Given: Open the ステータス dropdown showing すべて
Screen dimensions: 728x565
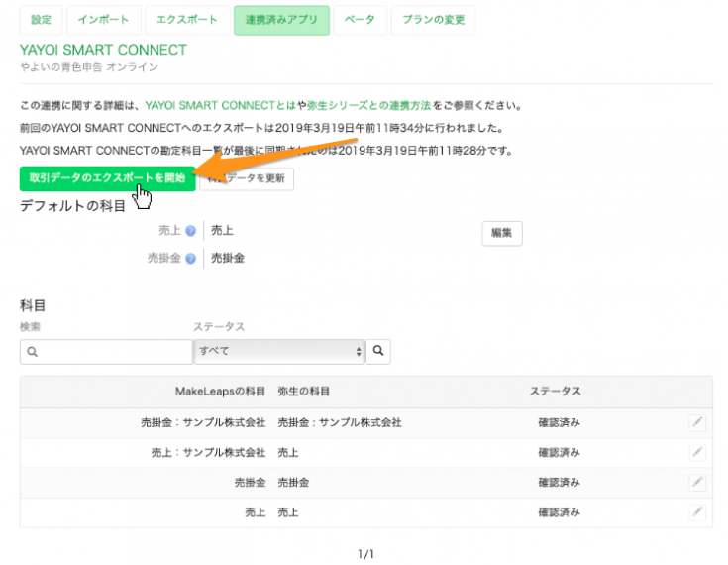Looking at the screenshot, I should click(279, 351).
